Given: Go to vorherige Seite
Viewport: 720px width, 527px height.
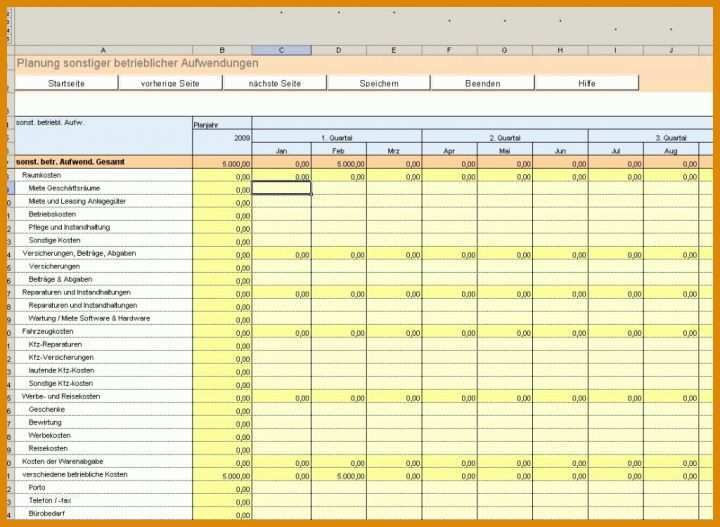Looking at the screenshot, I should (x=170, y=83).
